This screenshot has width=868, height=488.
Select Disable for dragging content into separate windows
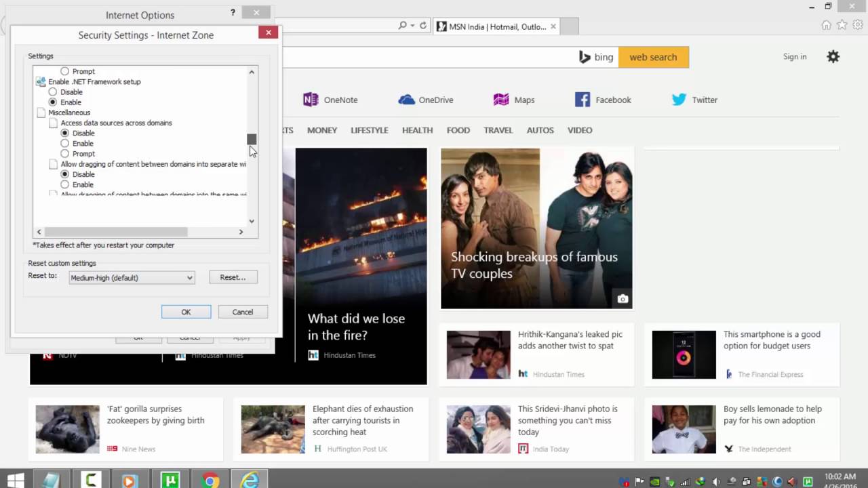(65, 174)
